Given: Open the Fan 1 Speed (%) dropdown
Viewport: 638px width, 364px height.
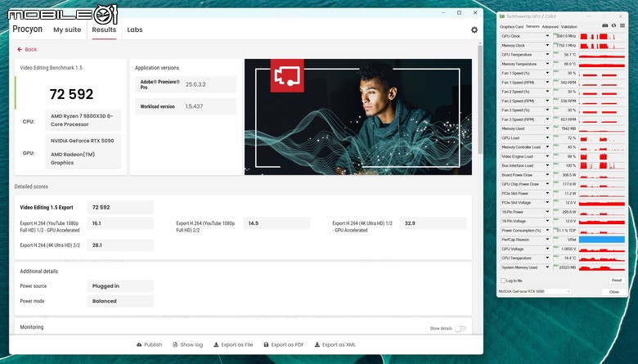Looking at the screenshot, I should (547, 73).
